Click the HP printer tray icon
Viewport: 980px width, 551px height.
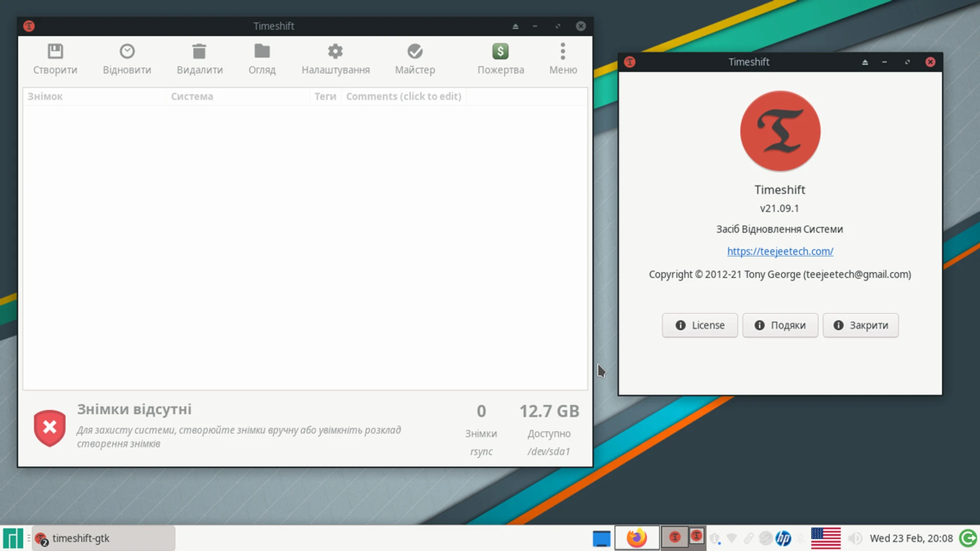click(783, 538)
